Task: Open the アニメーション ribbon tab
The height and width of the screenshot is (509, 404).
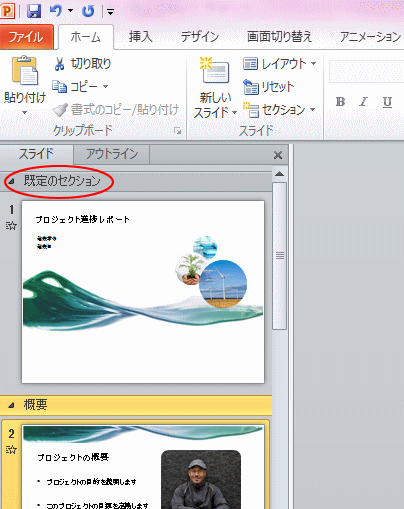Action: click(370, 36)
